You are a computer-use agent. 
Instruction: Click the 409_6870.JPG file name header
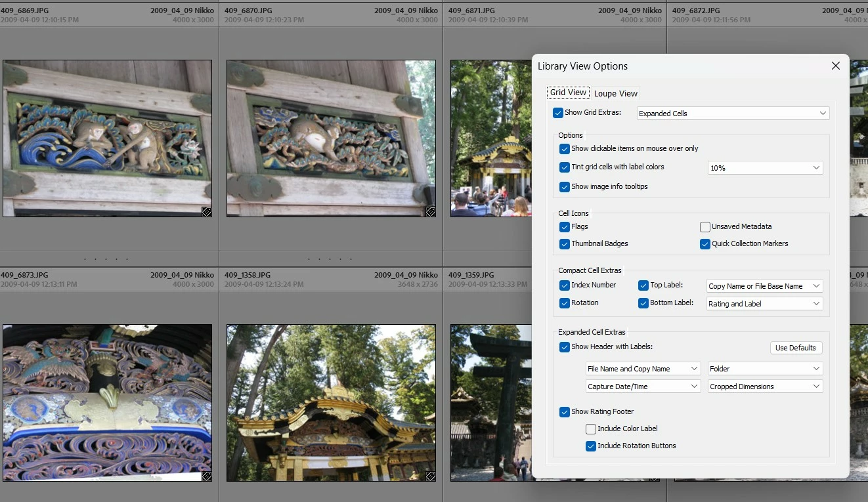point(248,10)
